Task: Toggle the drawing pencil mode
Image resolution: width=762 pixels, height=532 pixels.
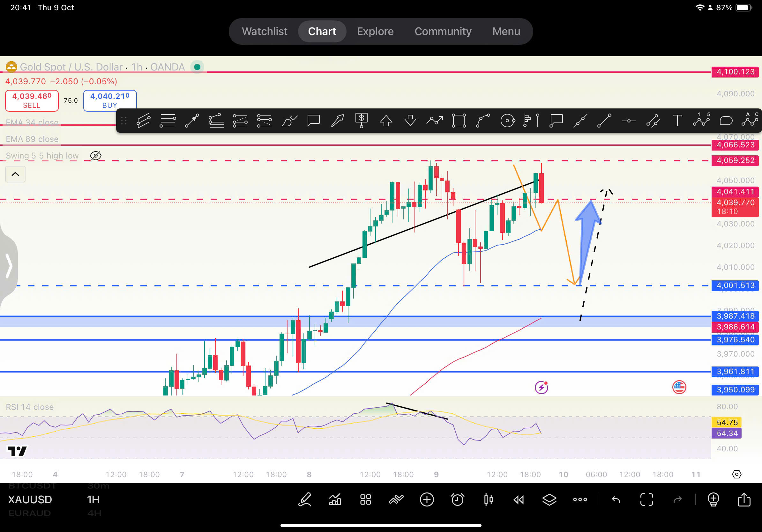Action: click(x=304, y=499)
